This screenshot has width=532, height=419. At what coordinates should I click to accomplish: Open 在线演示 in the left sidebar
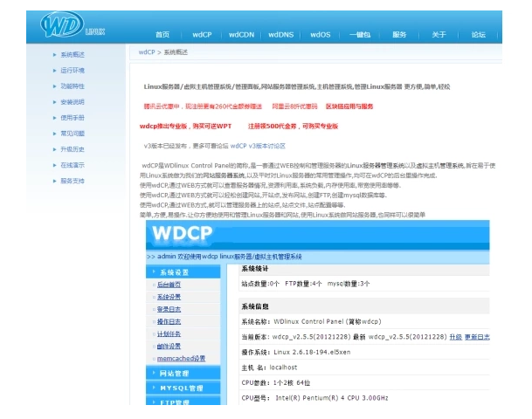point(73,165)
